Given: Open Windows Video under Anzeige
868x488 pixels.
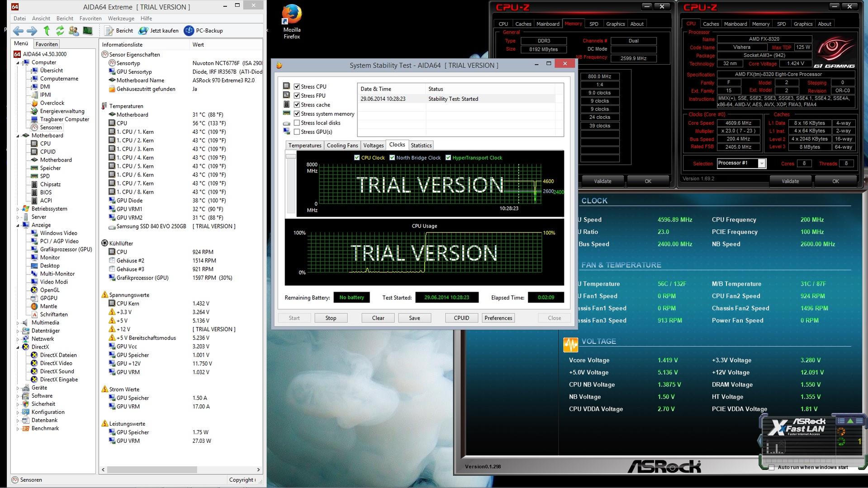Looking at the screenshot, I should tap(58, 233).
